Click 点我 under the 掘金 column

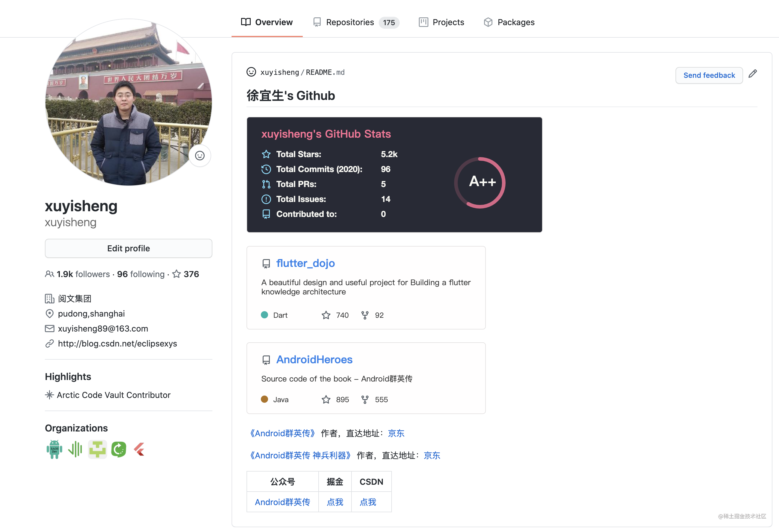335,502
